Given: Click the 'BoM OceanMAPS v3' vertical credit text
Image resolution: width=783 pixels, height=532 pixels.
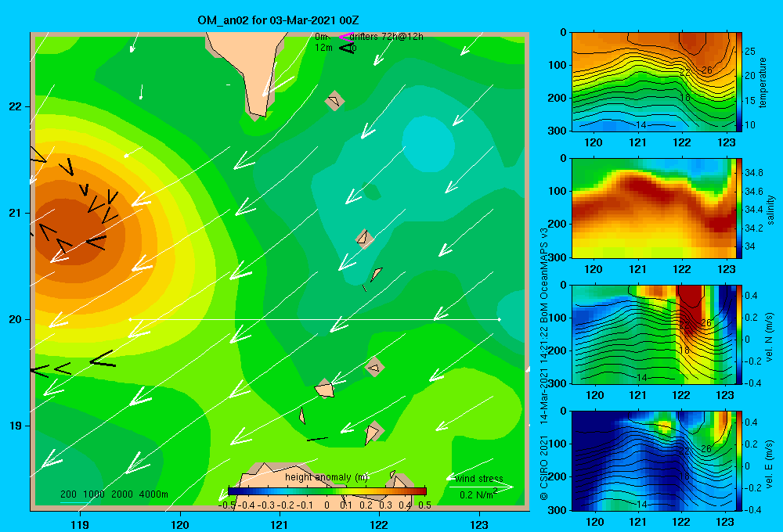Looking at the screenshot, I should pyautogui.click(x=544, y=274).
